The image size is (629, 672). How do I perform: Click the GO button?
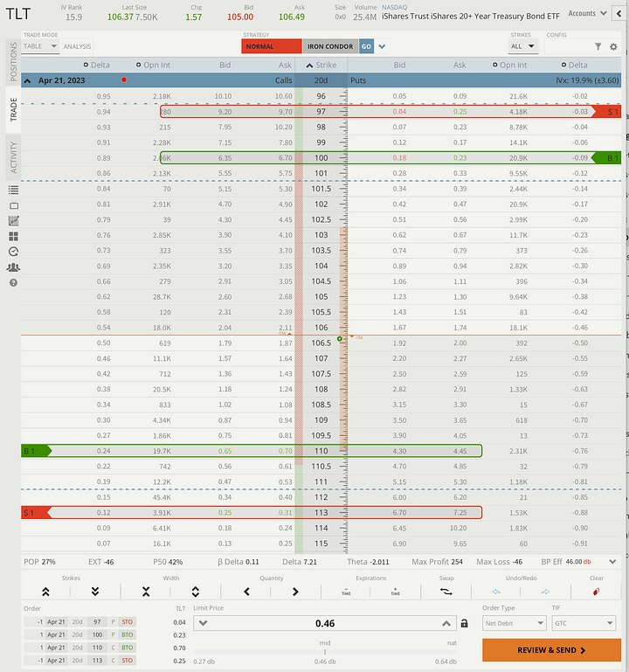pyautogui.click(x=366, y=46)
